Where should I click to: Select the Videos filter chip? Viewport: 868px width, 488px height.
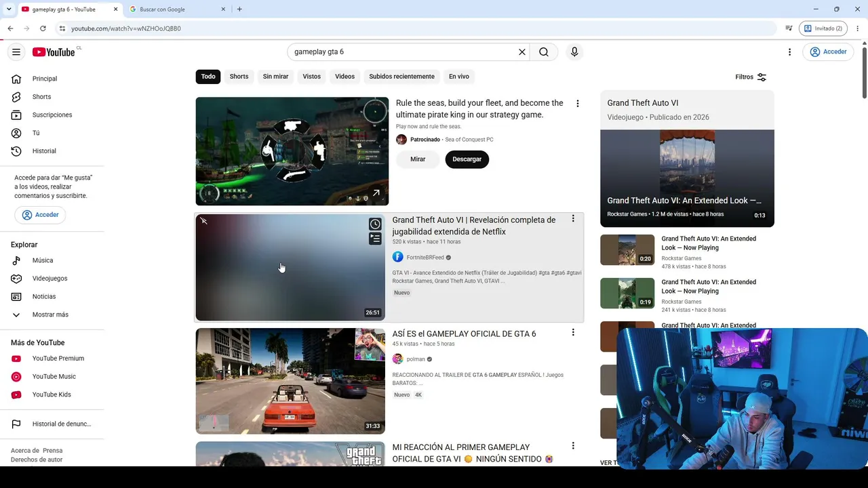(x=344, y=77)
